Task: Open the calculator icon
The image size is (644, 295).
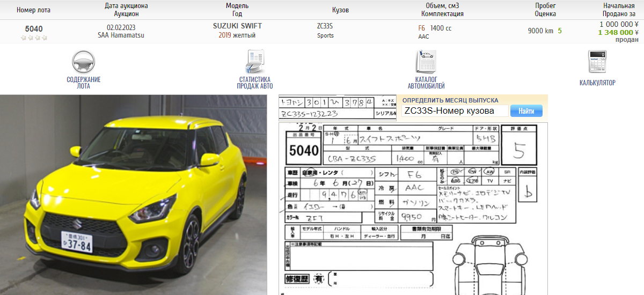Action: pyautogui.click(x=597, y=62)
